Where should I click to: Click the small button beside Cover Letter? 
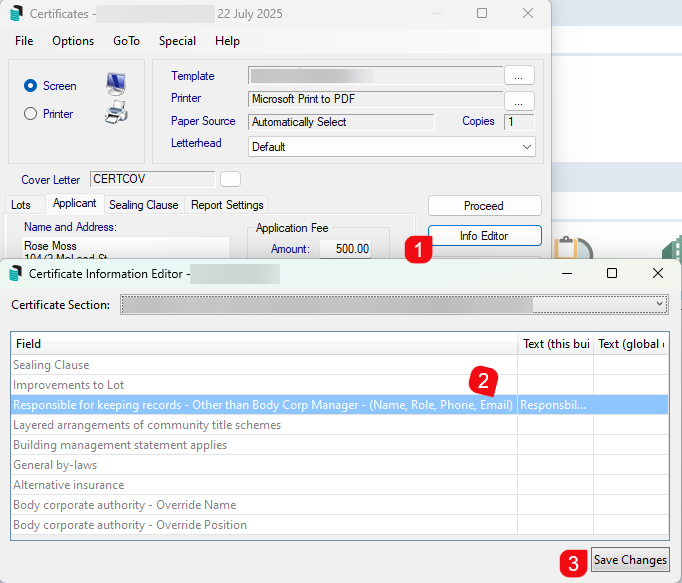pyautogui.click(x=230, y=179)
